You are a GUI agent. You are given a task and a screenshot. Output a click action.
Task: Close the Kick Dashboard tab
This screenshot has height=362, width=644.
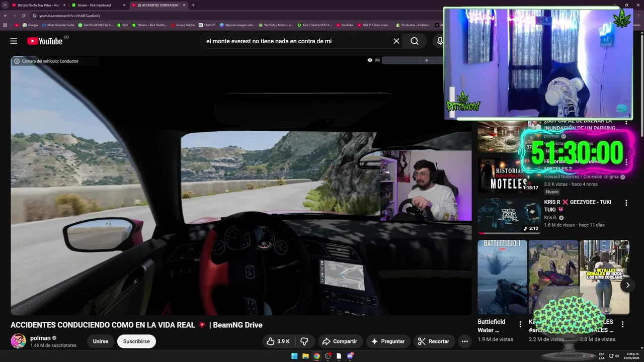pyautogui.click(x=124, y=5)
